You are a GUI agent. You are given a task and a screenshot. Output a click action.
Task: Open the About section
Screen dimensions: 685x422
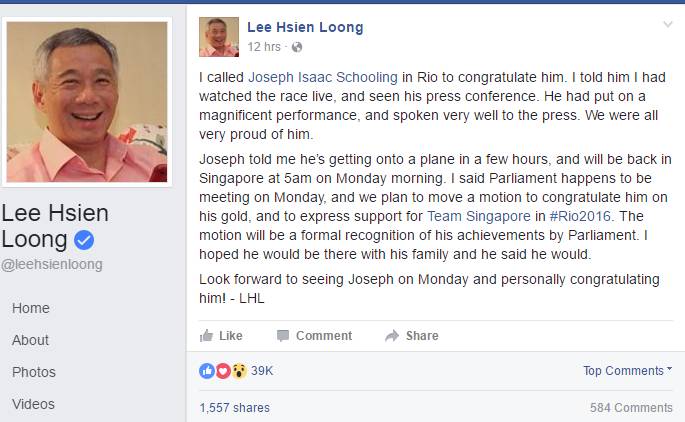tap(30, 340)
